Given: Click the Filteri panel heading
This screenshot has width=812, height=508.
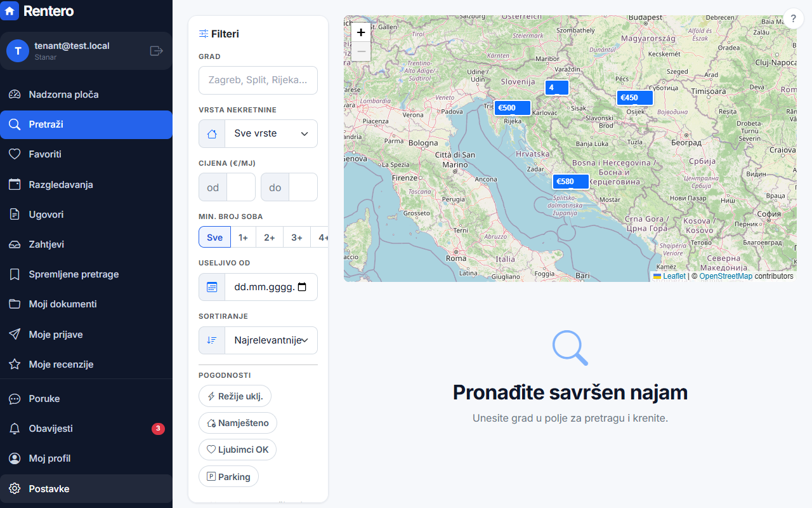Looking at the screenshot, I should 219,34.
